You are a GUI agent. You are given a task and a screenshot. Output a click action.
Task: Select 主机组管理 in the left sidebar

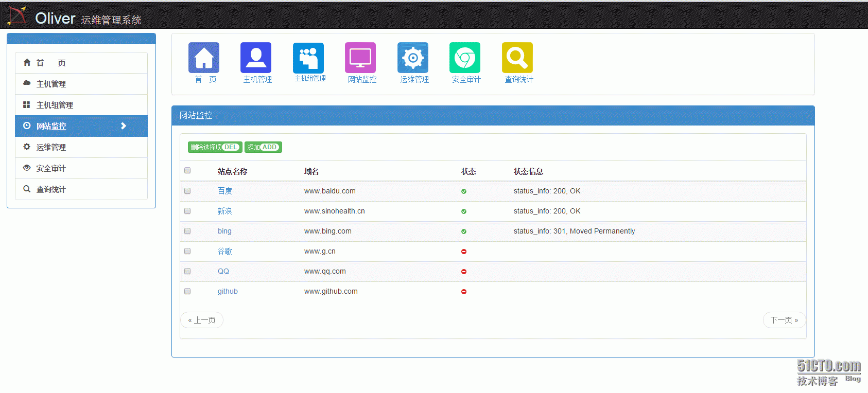coord(81,105)
